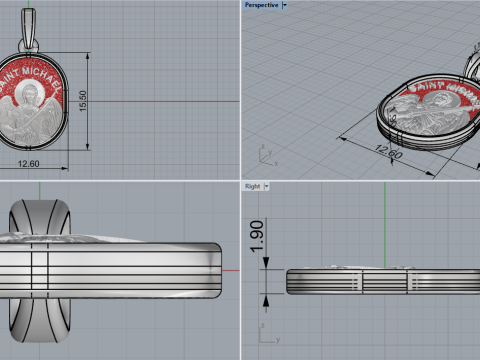Open the Right viewport dropdown arrow
Image resolution: width=480 pixels, height=360 pixels.
[x=266, y=186]
